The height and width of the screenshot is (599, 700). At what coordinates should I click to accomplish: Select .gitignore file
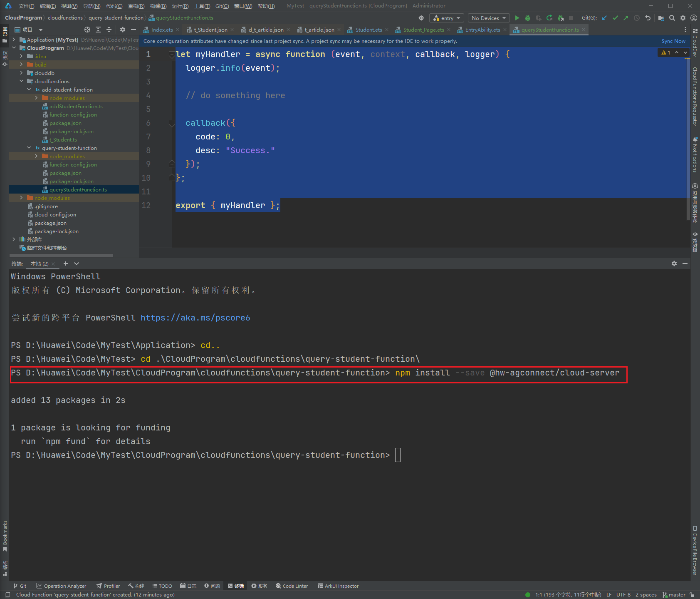(x=46, y=206)
